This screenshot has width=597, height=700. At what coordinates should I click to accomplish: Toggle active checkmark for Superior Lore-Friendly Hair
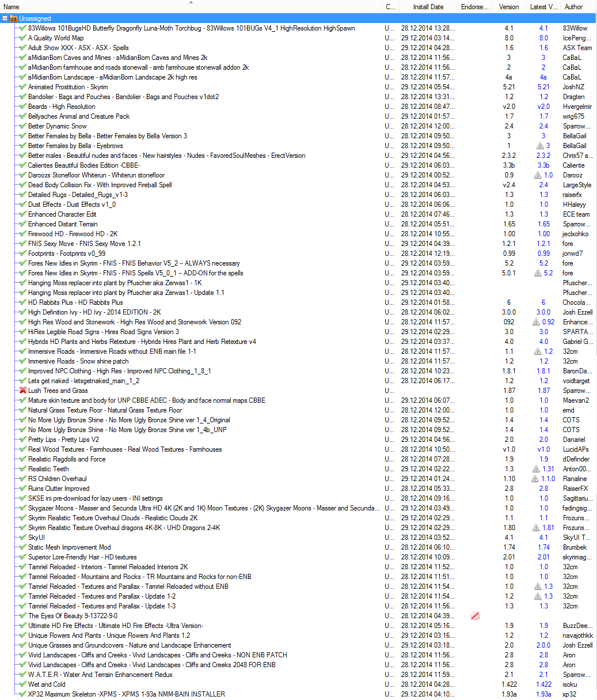click(23, 557)
